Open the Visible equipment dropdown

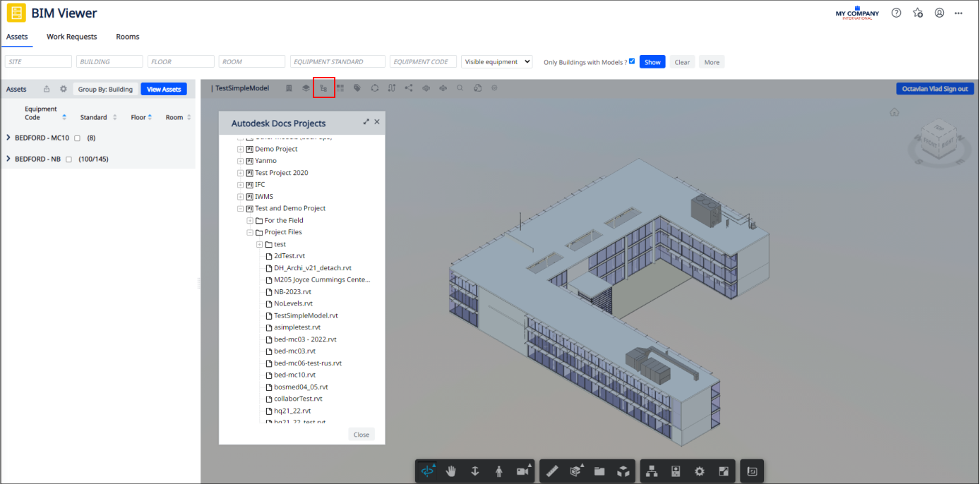click(x=496, y=62)
